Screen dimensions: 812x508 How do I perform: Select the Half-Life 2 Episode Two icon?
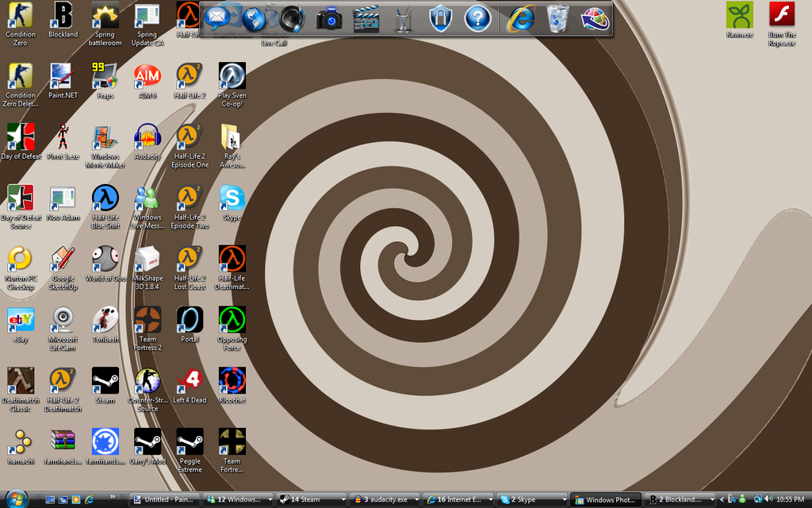190,207
